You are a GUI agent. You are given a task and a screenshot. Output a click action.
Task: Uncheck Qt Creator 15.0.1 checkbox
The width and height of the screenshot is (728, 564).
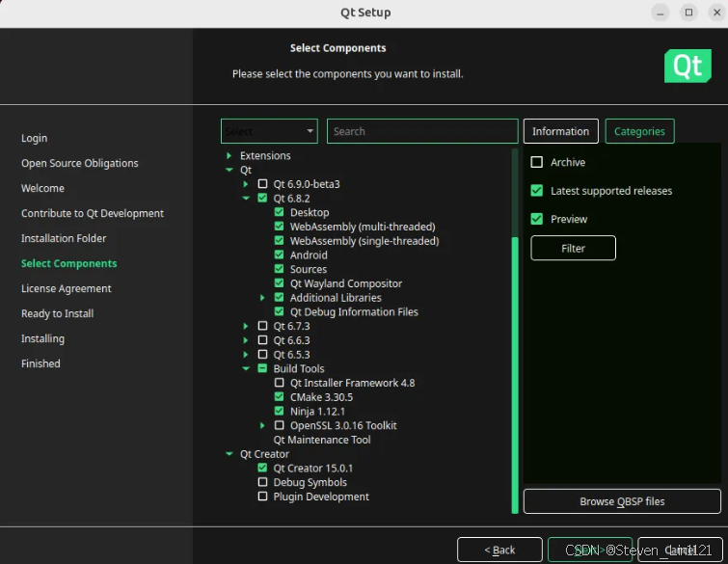click(x=262, y=468)
